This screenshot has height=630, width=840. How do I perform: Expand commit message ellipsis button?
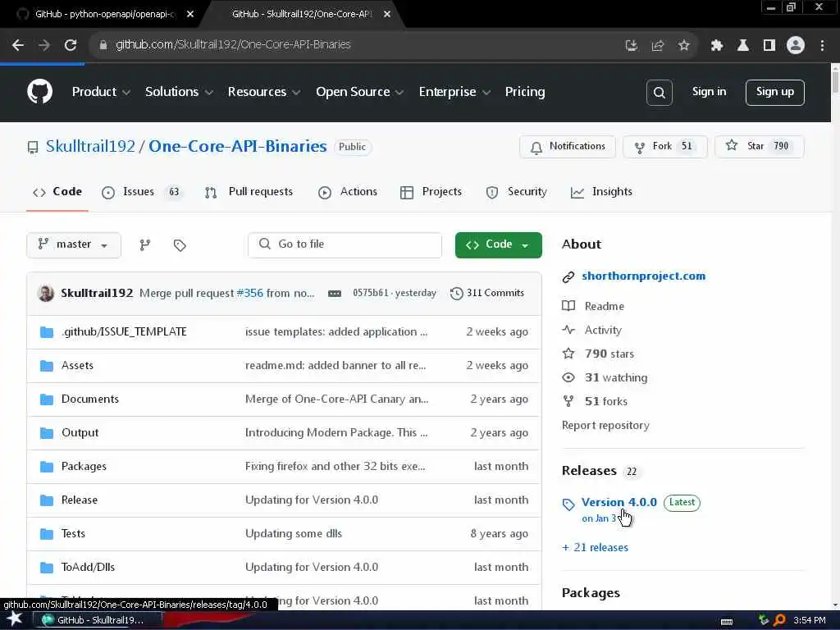point(335,294)
